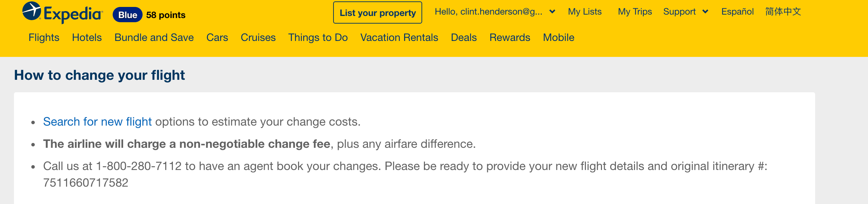This screenshot has height=204, width=868.
Task: Open the Deals page
Action: (464, 37)
